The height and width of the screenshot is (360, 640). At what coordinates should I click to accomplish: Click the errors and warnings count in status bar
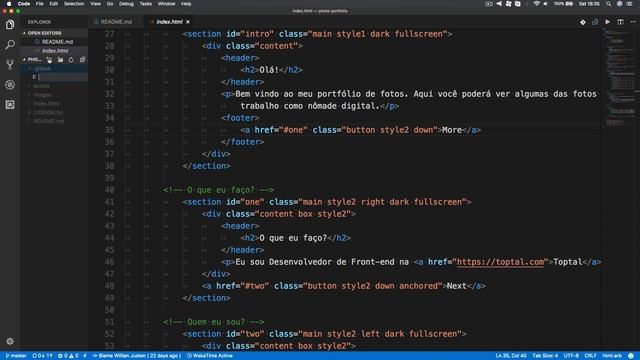click(68, 356)
